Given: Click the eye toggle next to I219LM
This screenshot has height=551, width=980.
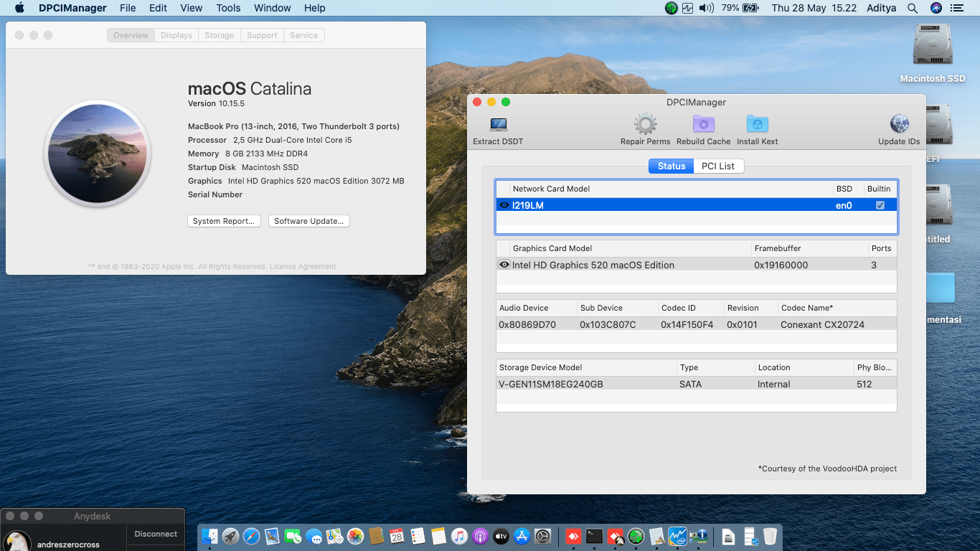Looking at the screenshot, I should click(504, 204).
